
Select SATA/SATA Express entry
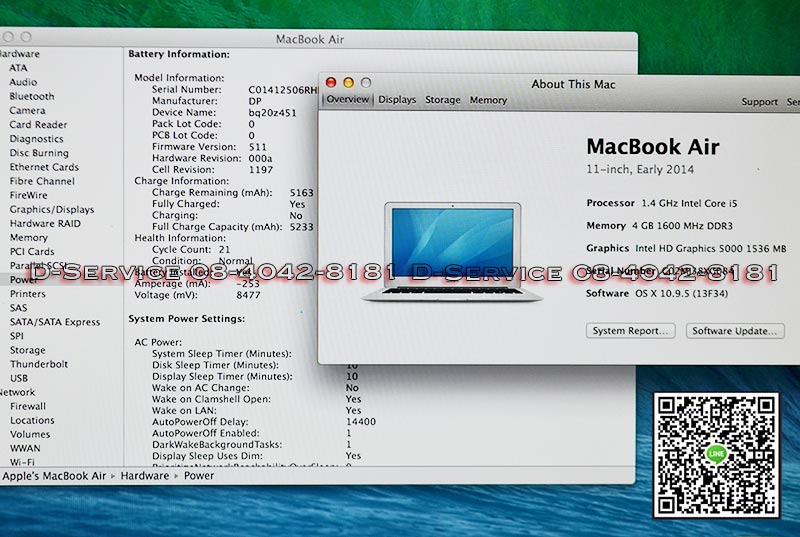[55, 322]
